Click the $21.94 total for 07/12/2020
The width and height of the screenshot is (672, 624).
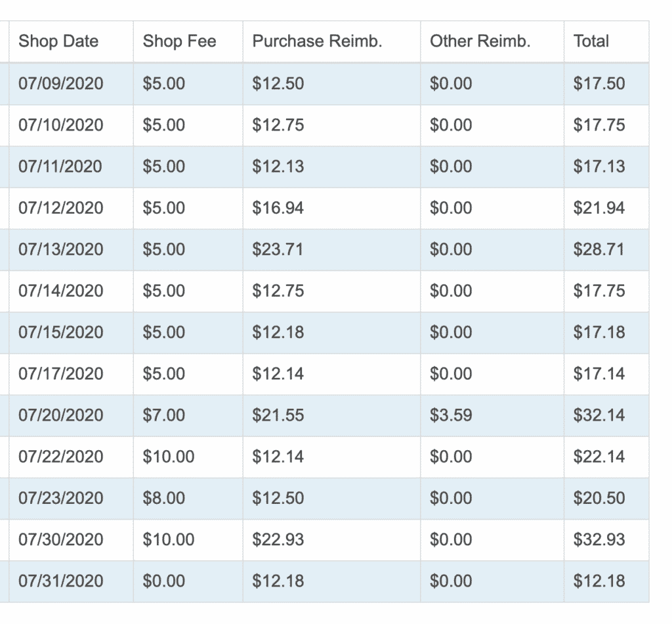pyautogui.click(x=600, y=208)
